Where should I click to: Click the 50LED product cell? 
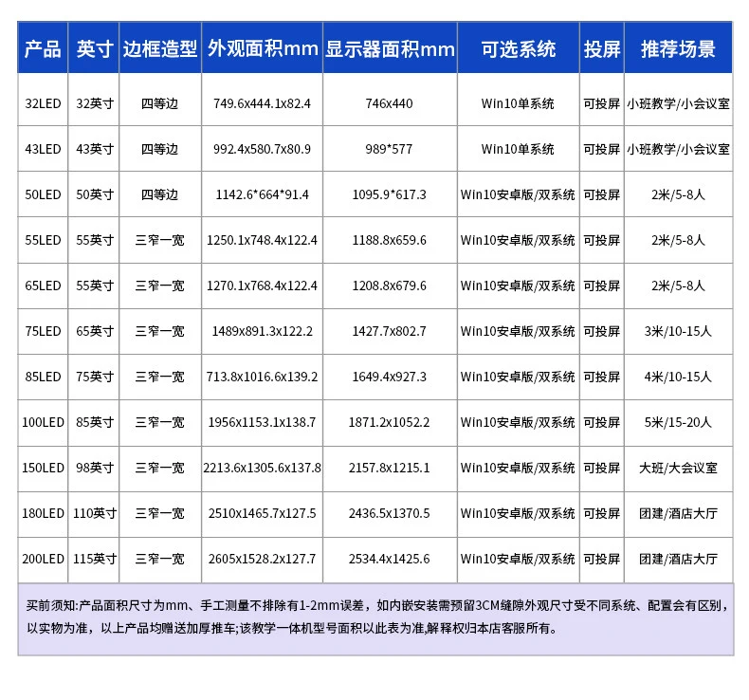coord(43,194)
